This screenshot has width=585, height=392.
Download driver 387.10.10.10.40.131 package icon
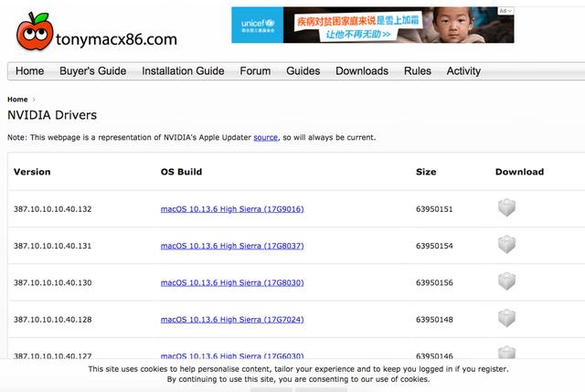[506, 244]
